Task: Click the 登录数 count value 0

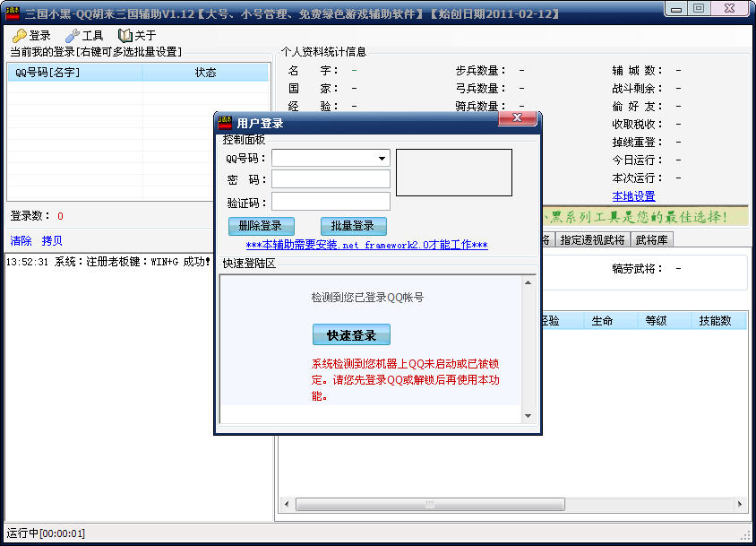Action: (60, 216)
